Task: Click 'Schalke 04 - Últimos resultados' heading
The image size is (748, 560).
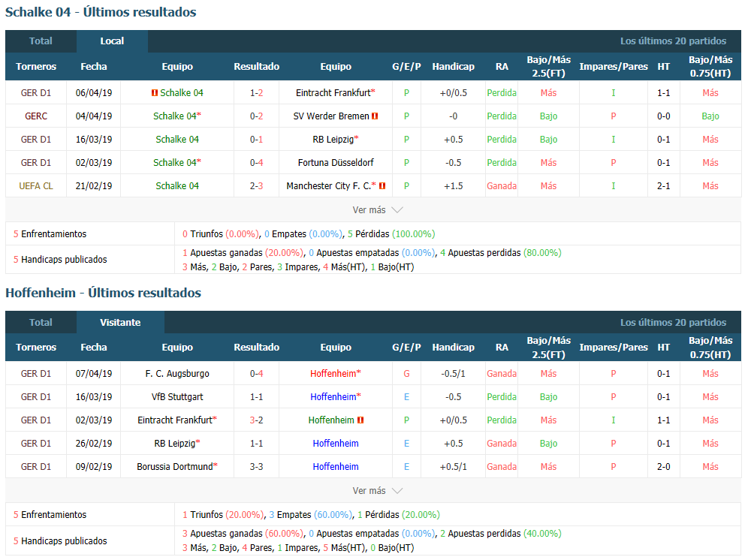Action: [x=101, y=13]
